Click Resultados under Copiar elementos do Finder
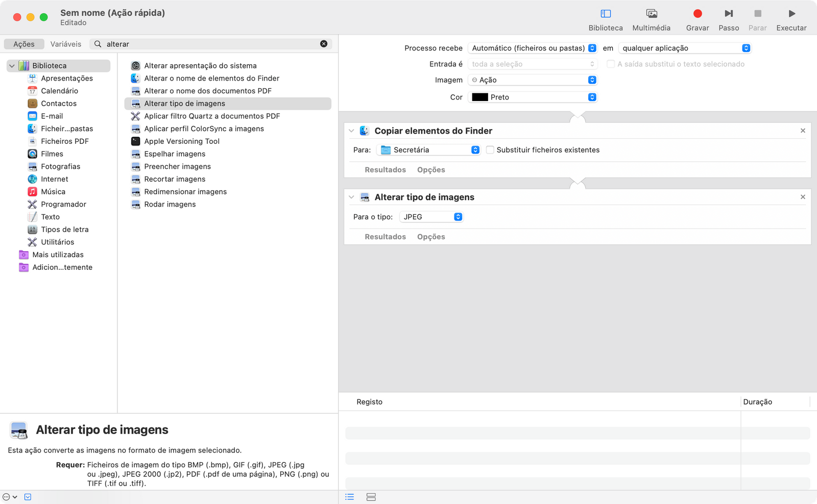The height and width of the screenshot is (504, 817). pos(385,170)
